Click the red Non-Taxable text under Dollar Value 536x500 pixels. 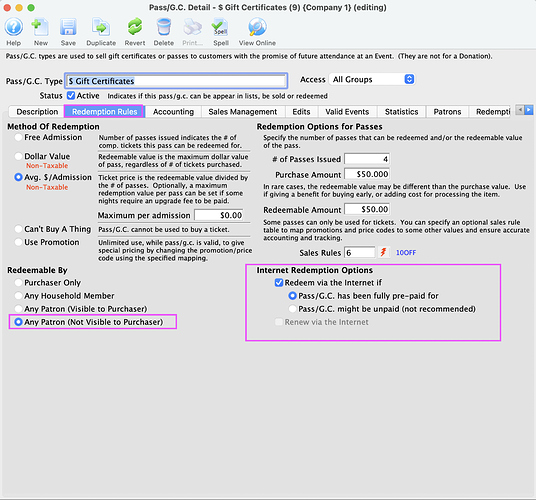47,166
